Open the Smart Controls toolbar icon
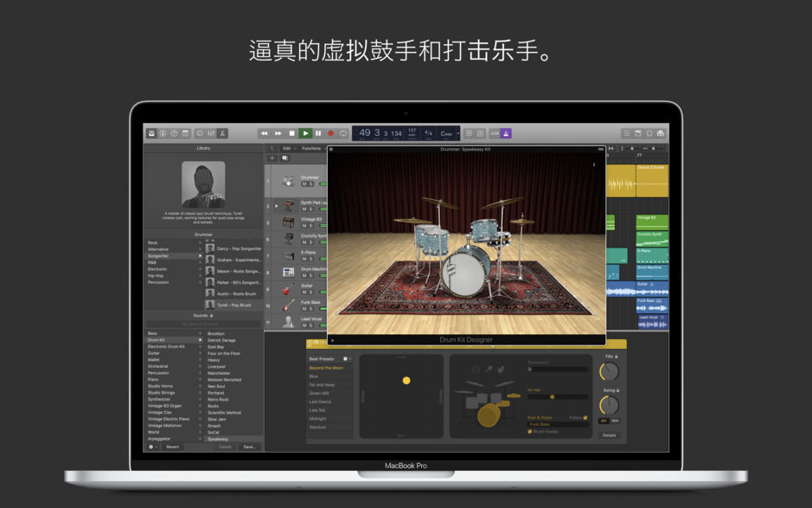 click(x=162, y=133)
